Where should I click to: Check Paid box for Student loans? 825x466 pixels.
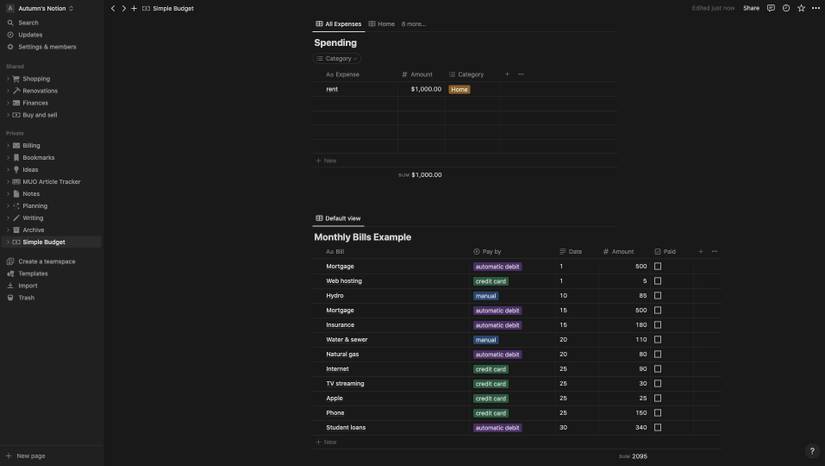(x=658, y=428)
